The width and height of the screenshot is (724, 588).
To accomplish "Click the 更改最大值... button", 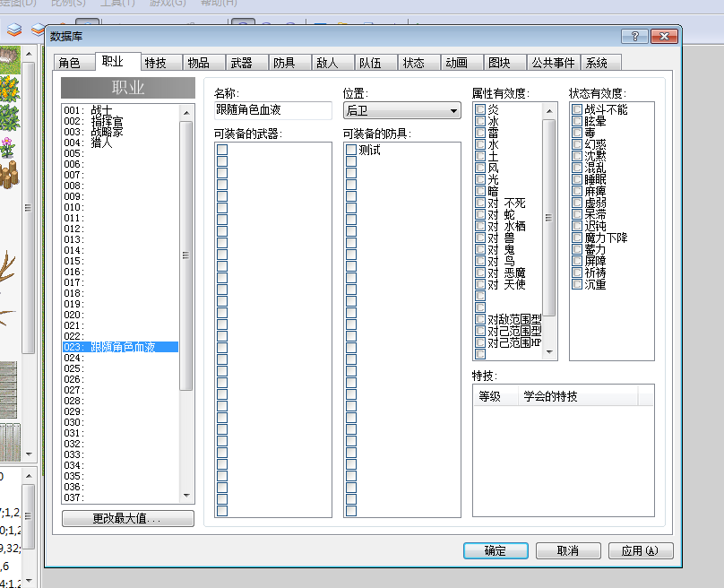I will pyautogui.click(x=127, y=518).
